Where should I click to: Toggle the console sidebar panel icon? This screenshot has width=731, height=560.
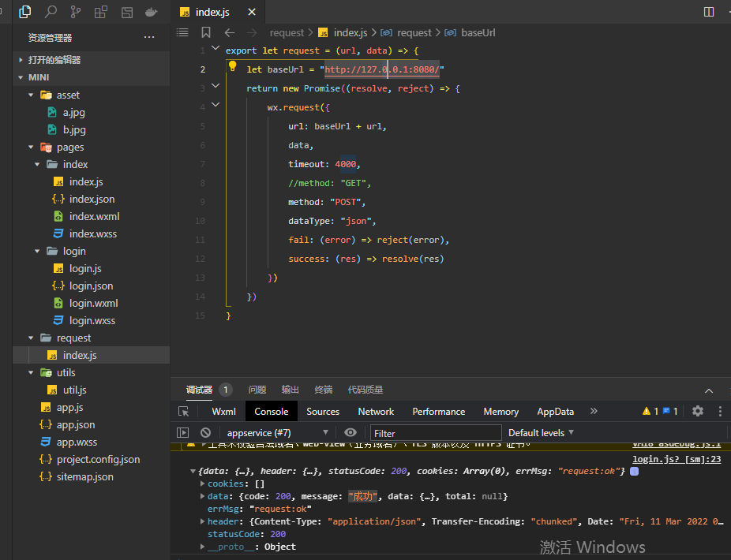pyautogui.click(x=183, y=432)
